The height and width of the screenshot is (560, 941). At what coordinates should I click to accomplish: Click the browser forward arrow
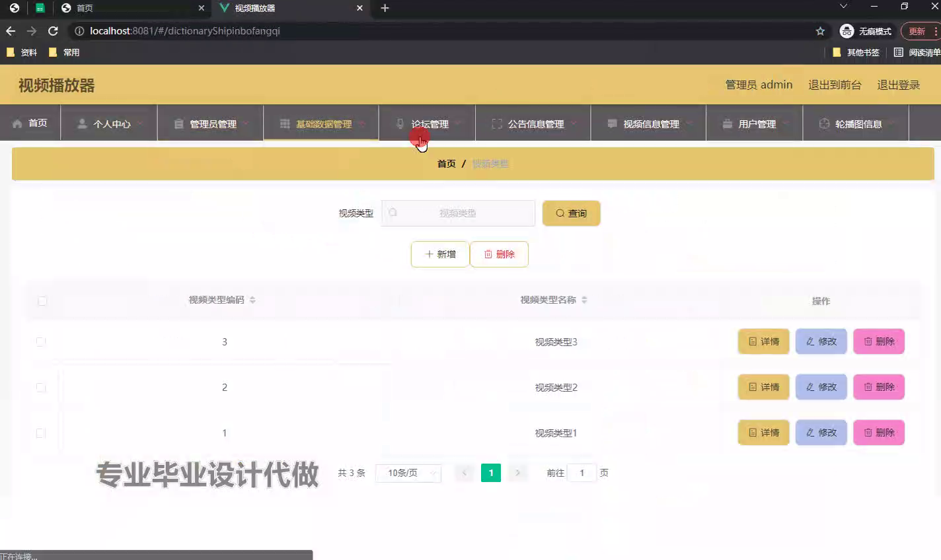pyautogui.click(x=32, y=31)
